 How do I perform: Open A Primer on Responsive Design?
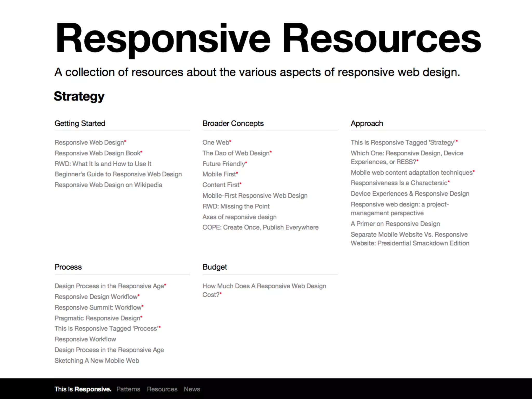click(x=395, y=224)
